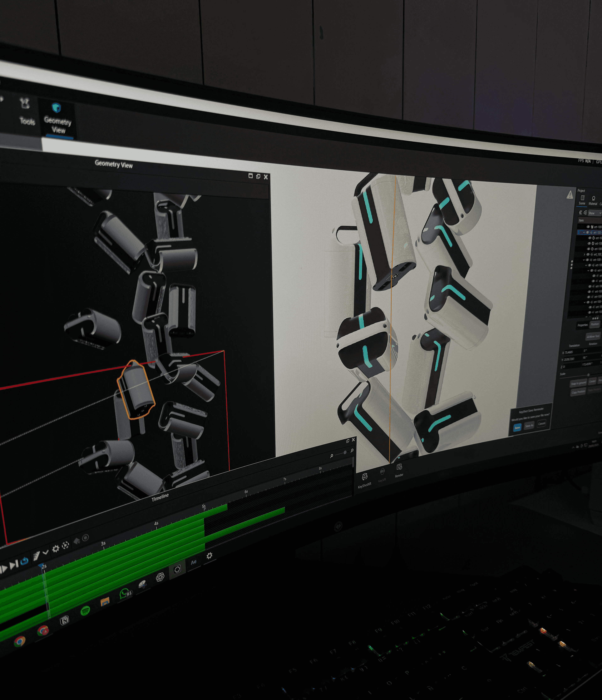The image size is (602, 700).
Task: Click Save in the Save Reminder
Action: coord(517,428)
